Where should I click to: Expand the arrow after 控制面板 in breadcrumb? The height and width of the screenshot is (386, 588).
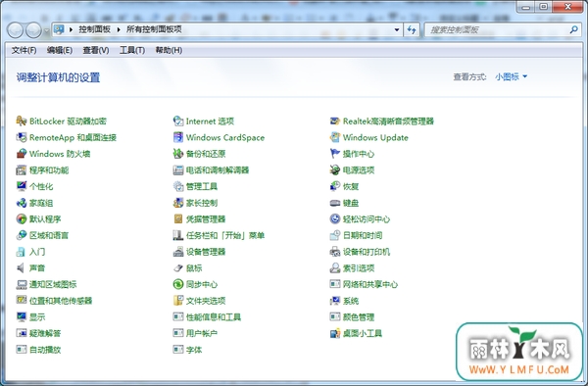(119, 29)
